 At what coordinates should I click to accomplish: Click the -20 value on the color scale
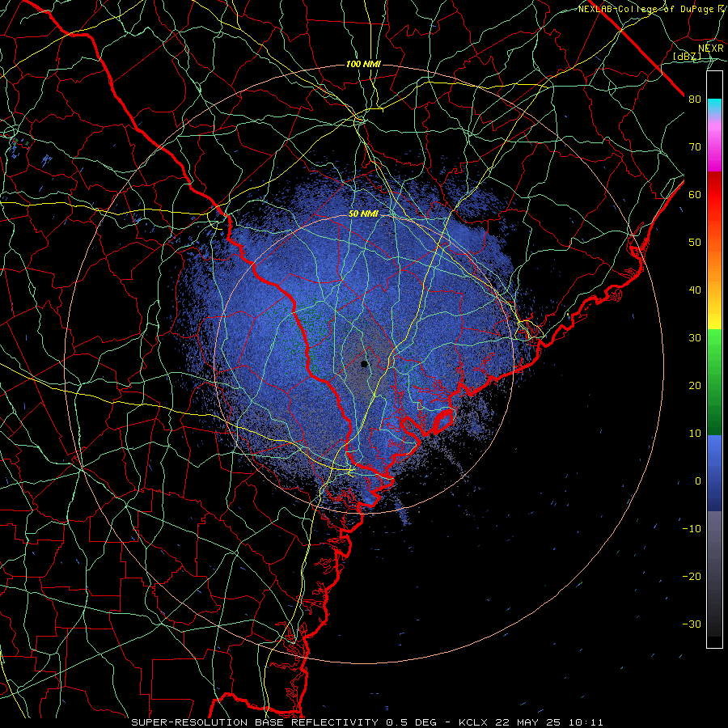tap(692, 576)
